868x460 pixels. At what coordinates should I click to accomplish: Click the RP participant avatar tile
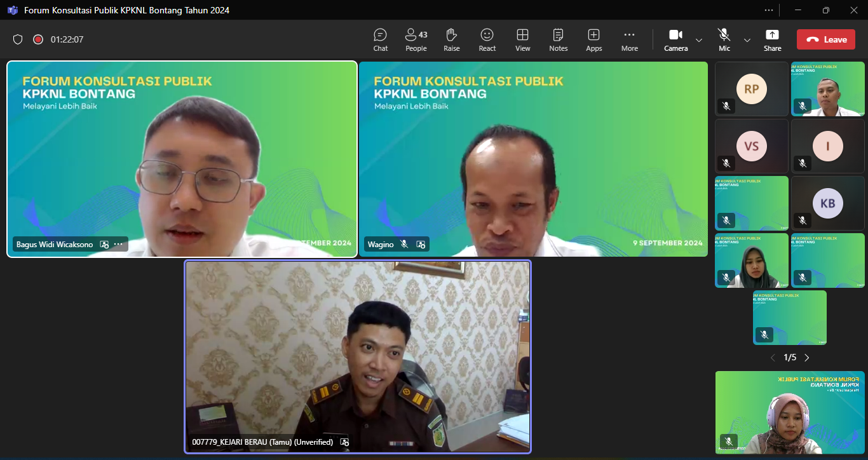(752, 89)
